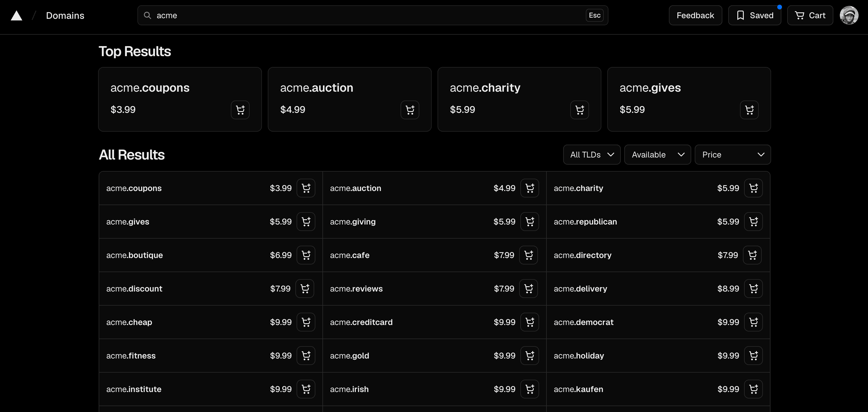Image resolution: width=868 pixels, height=412 pixels.
Task: Add acme.directory to cart
Action: [x=752, y=255]
